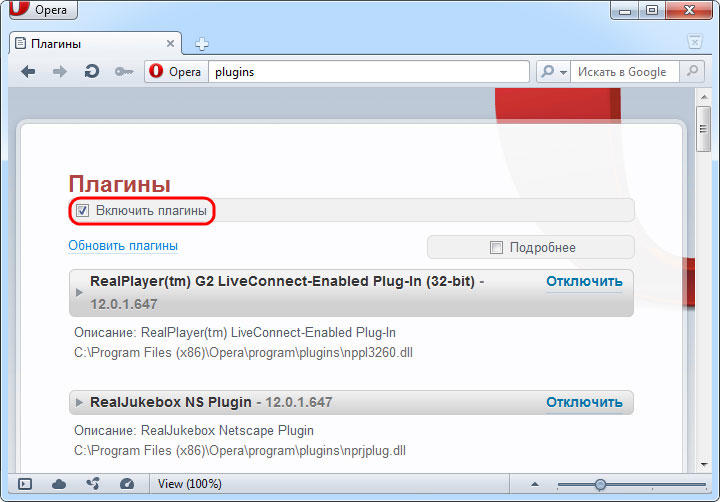720x502 pixels.
Task: Open a new tab with the plus icon
Action: pos(201,44)
